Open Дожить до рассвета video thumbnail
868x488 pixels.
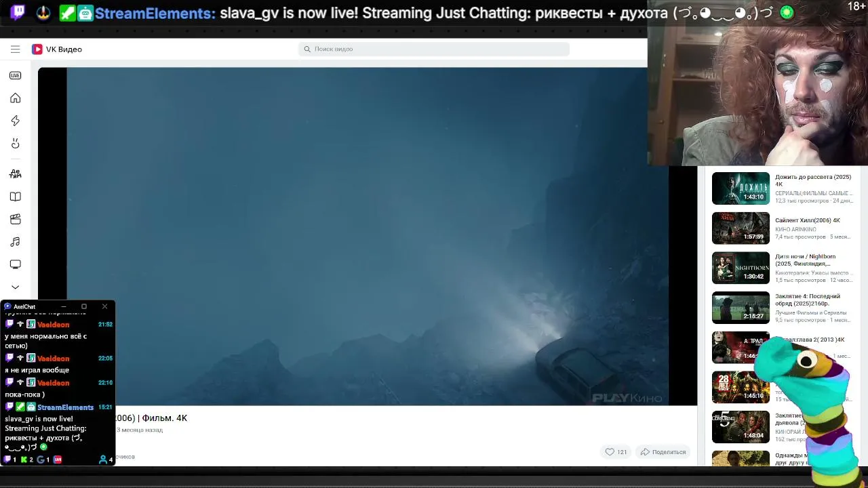tap(741, 188)
